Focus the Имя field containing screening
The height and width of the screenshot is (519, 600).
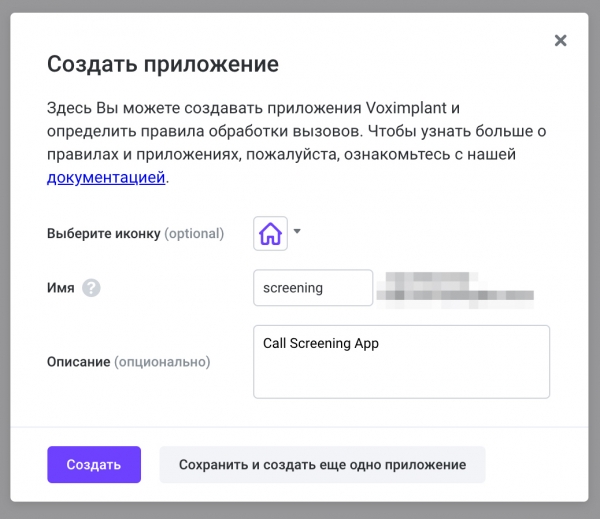[x=312, y=288]
